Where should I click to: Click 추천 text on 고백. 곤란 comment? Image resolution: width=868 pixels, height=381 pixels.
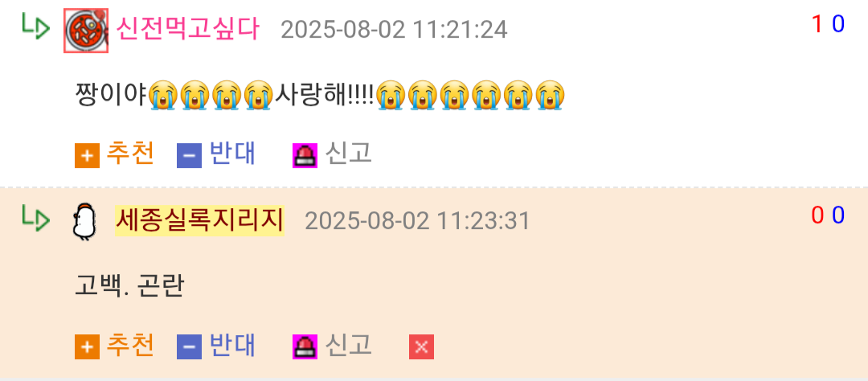point(130,345)
